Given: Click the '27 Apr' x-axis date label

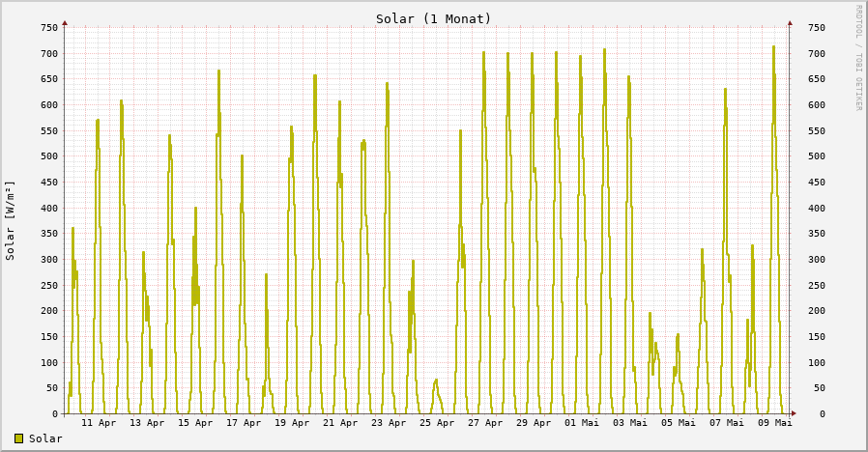Looking at the screenshot, I should pos(485,423).
